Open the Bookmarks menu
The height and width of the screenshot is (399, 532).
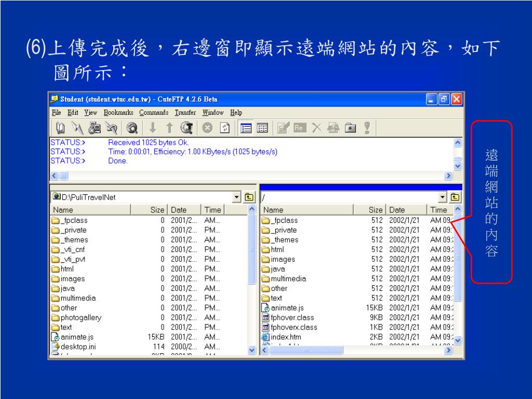tap(118, 112)
